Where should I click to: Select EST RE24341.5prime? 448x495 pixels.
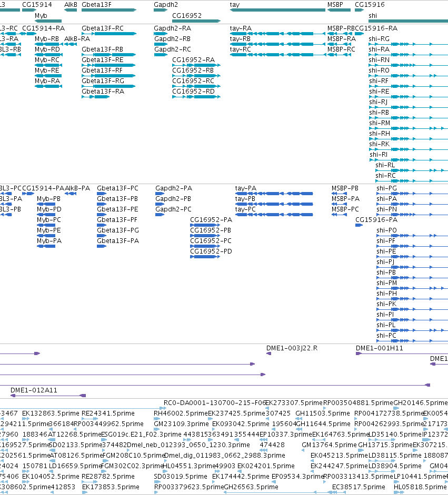click(108, 413)
